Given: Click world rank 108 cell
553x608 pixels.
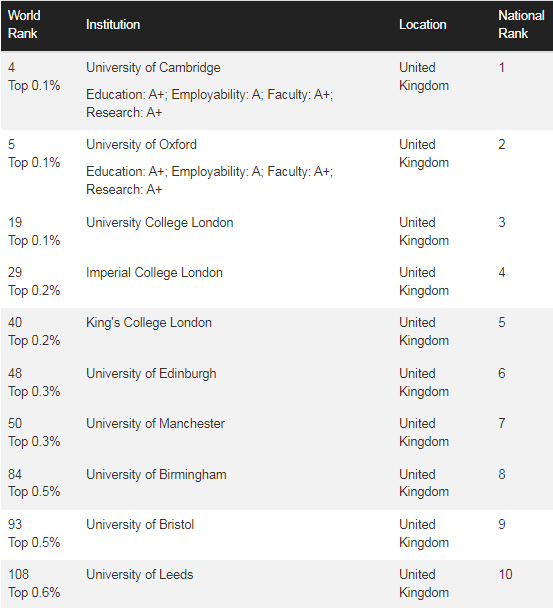Looking at the screenshot, I should [x=34, y=583].
